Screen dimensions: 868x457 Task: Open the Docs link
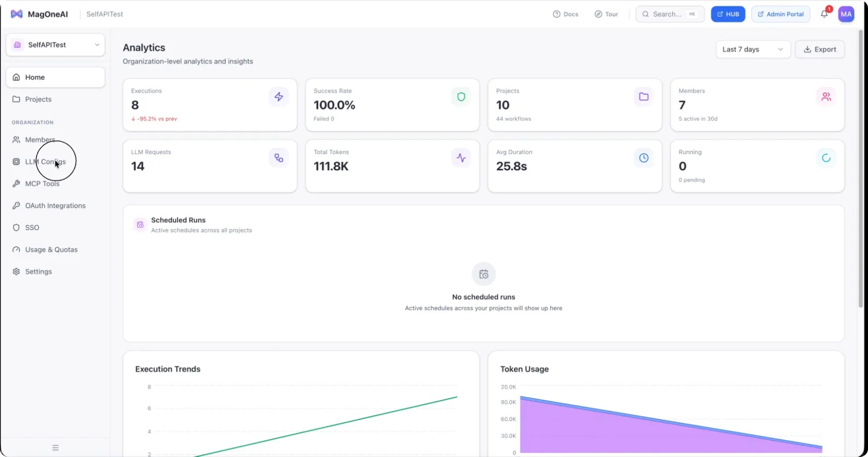click(566, 14)
